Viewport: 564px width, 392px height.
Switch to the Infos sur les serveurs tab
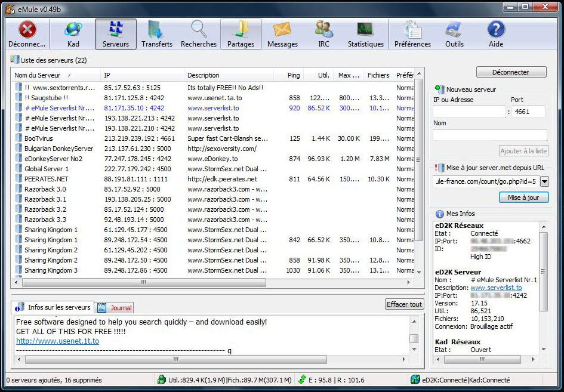click(53, 307)
